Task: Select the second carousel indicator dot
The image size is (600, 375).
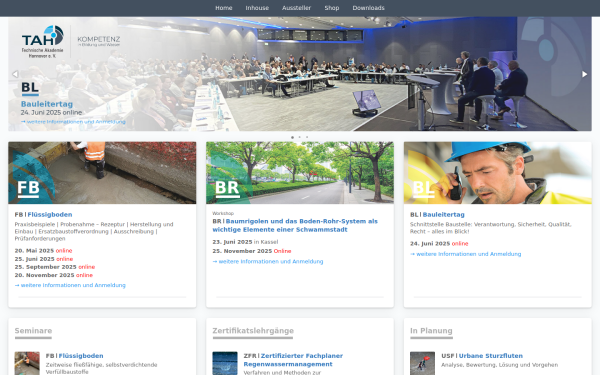Action: pyautogui.click(x=300, y=137)
